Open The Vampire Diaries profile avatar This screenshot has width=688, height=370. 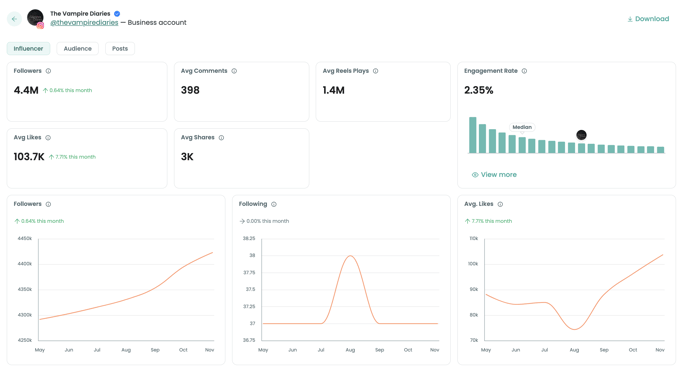[x=35, y=18]
